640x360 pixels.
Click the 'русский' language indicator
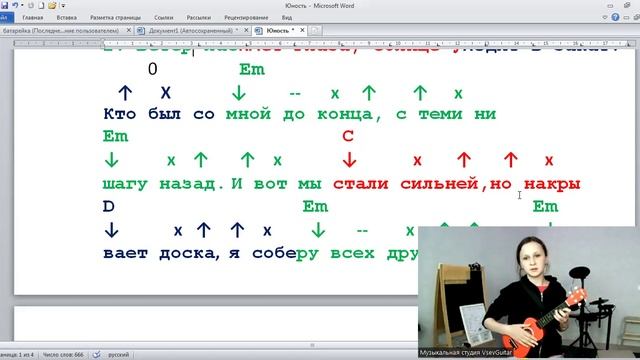pyautogui.click(x=118, y=355)
